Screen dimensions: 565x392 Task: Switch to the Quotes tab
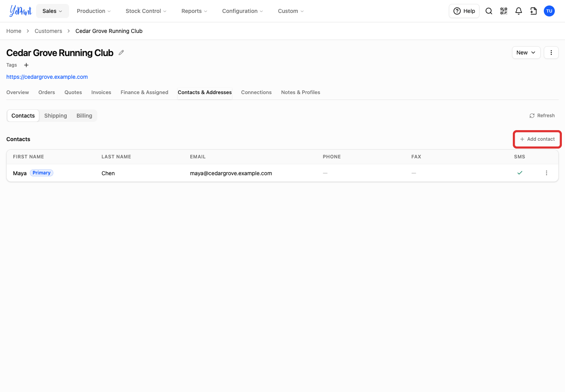73,93
